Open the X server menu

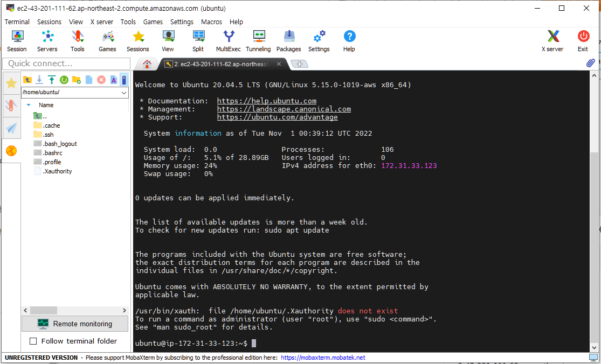[101, 22]
